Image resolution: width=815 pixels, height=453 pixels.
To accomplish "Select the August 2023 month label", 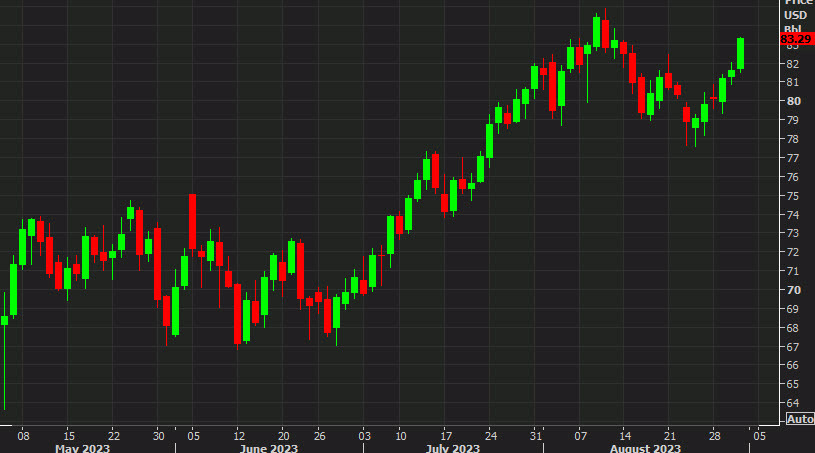I will click(645, 448).
